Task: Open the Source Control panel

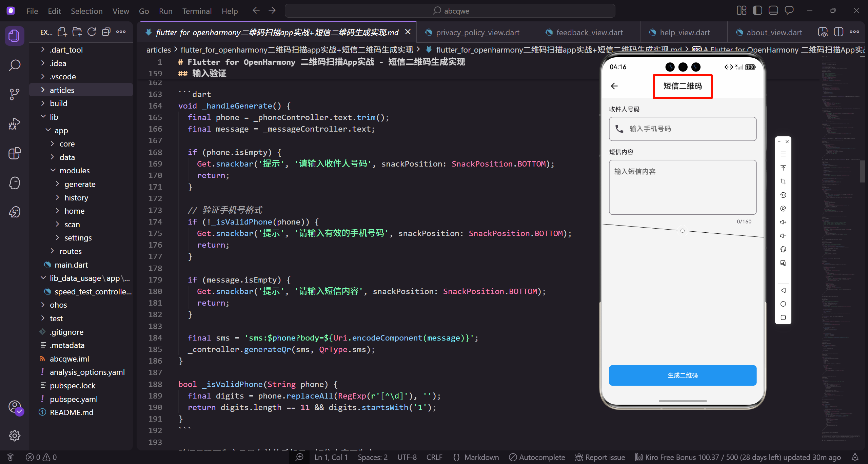Action: pyautogui.click(x=15, y=94)
